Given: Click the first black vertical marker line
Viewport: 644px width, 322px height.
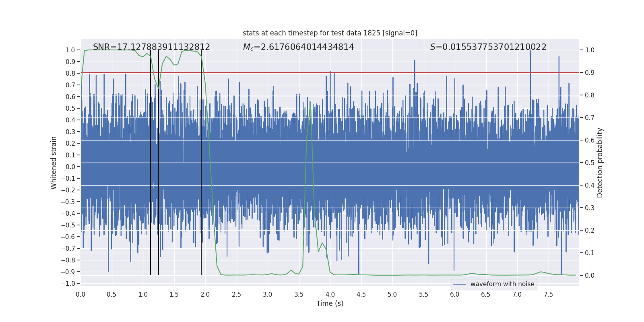Looking at the screenshot, I should [151, 163].
